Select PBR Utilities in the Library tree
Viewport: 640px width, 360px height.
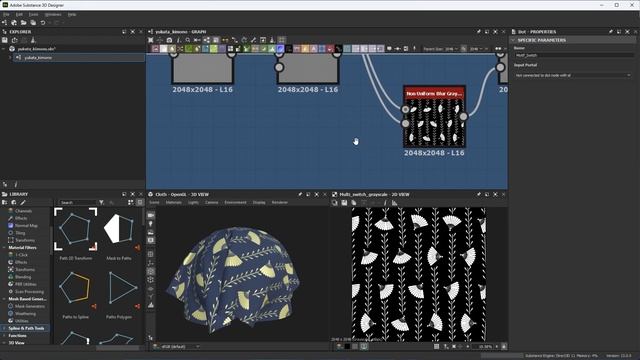(25, 284)
